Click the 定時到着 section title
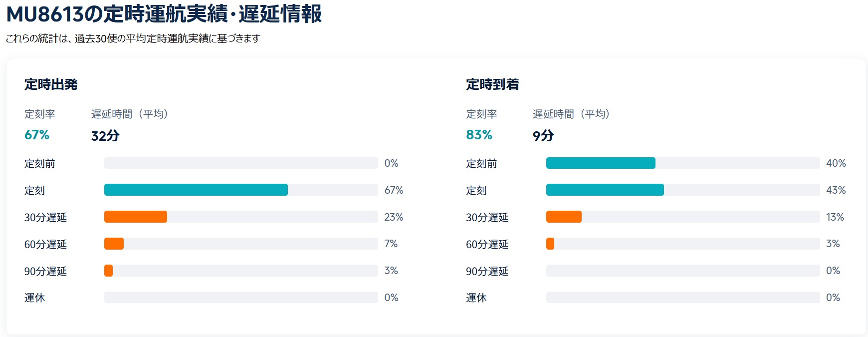Viewport: 868px width, 337px height. click(x=492, y=84)
